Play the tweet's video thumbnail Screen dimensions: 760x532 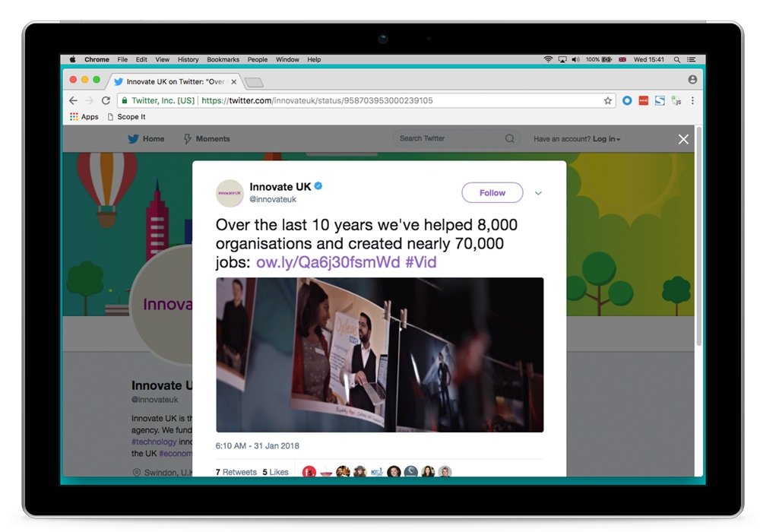[380, 355]
